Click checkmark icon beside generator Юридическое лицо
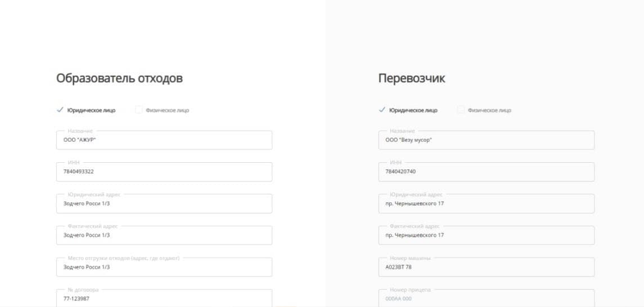The image size is (644, 307). [60, 110]
